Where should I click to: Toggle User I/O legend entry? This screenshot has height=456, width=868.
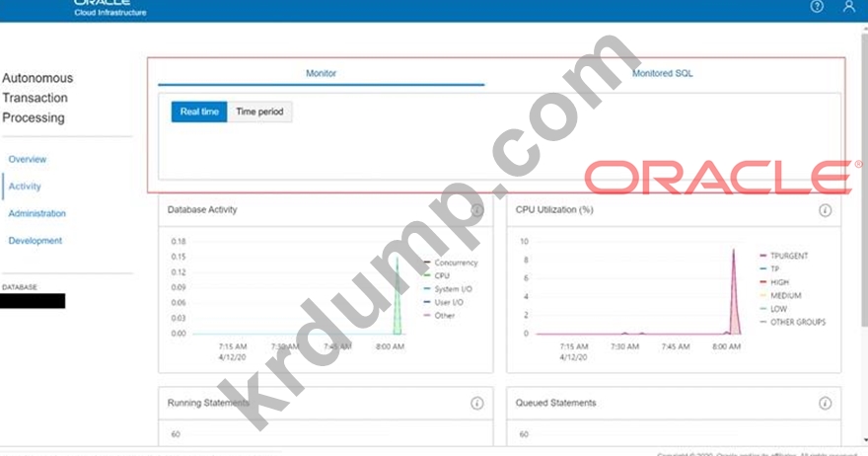pos(444,303)
